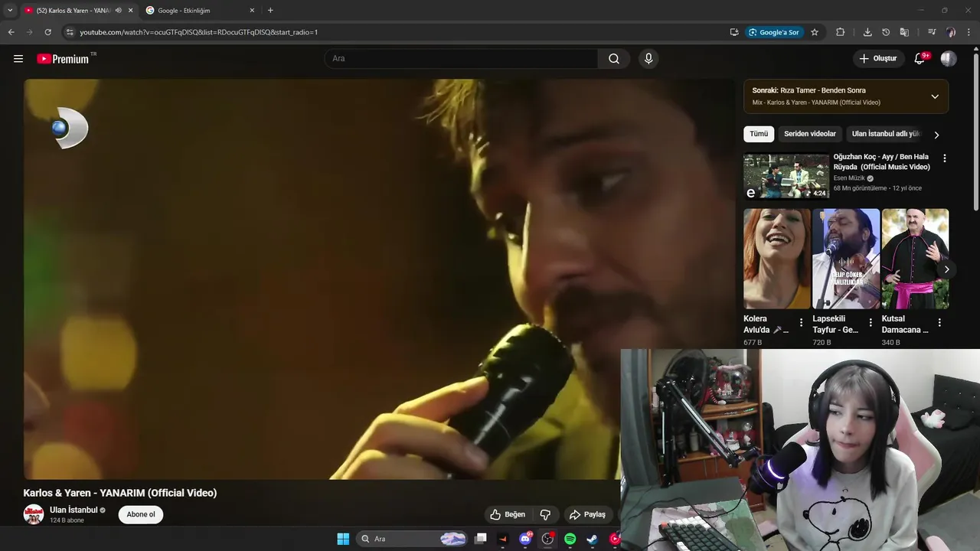This screenshot has width=980, height=551.
Task: Open Oğuzhan Koç Ayy video thumbnail
Action: tap(786, 176)
